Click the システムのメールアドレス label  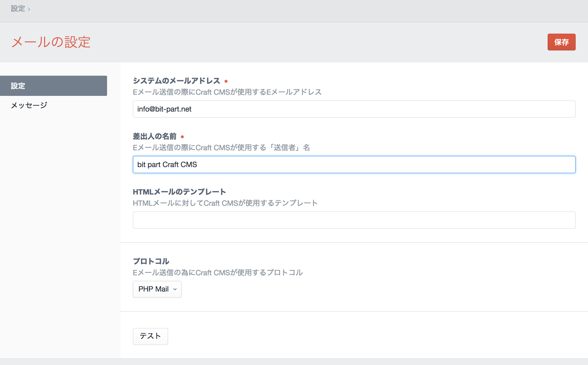click(x=176, y=81)
